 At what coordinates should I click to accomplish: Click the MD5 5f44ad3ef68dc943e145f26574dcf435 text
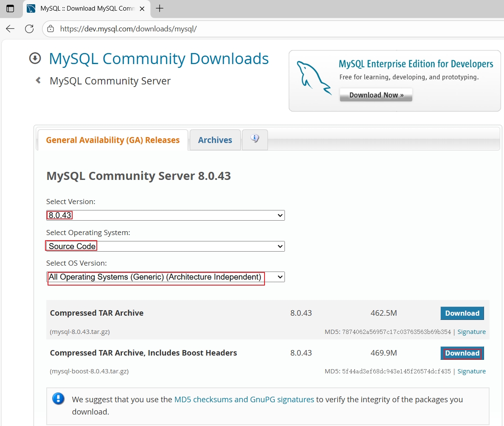click(388, 371)
